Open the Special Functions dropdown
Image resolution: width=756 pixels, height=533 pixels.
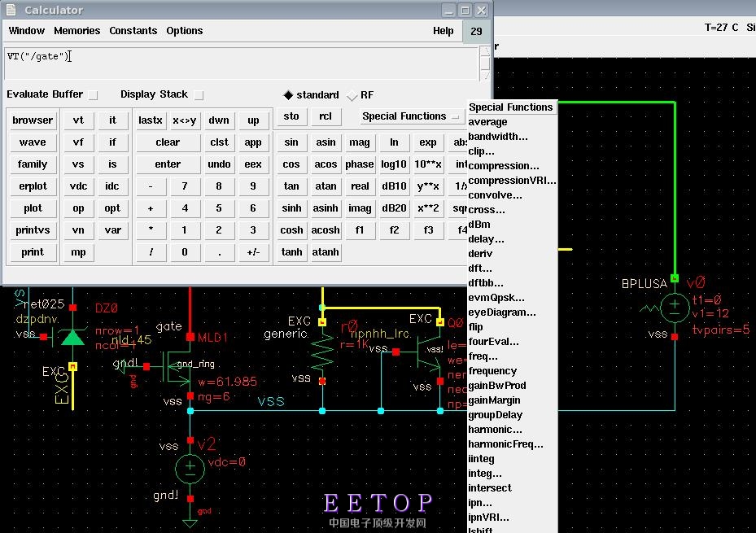click(411, 116)
